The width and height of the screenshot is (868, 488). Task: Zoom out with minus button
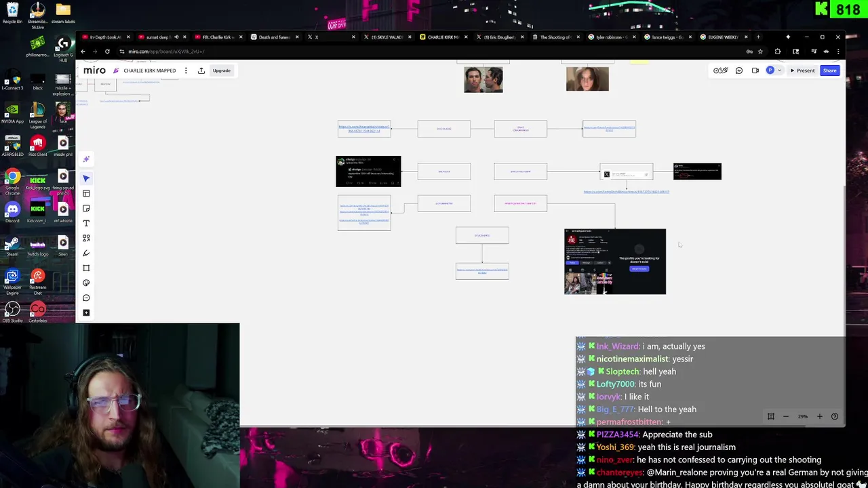coord(786,416)
